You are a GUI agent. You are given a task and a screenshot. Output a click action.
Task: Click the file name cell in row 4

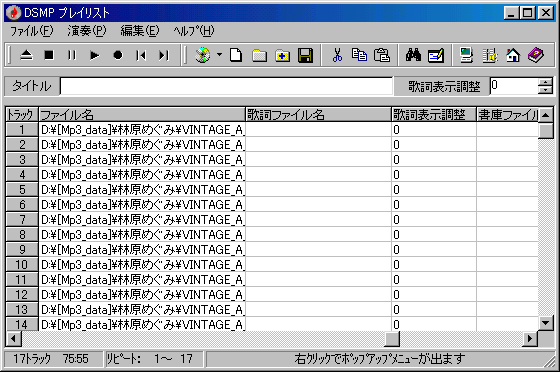(x=142, y=175)
